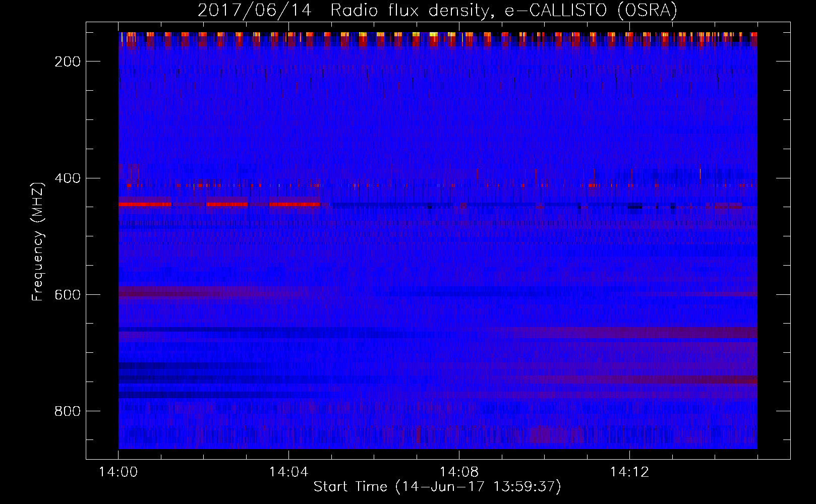Click the 600 frequency tick label

tap(68, 295)
